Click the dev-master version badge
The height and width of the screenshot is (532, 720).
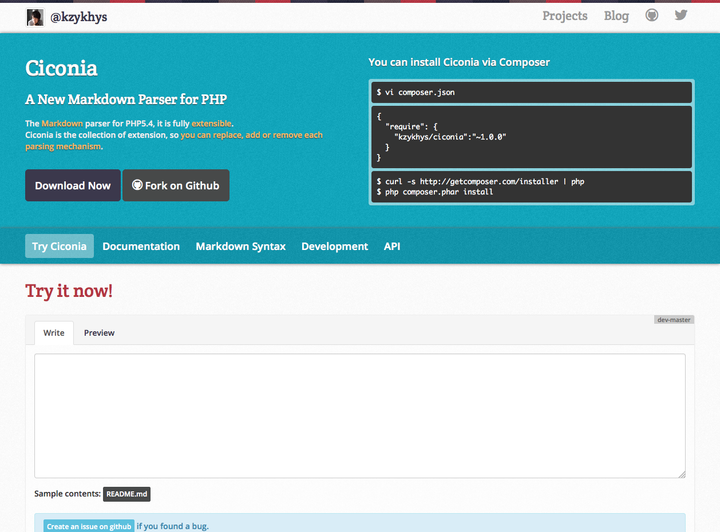(674, 319)
